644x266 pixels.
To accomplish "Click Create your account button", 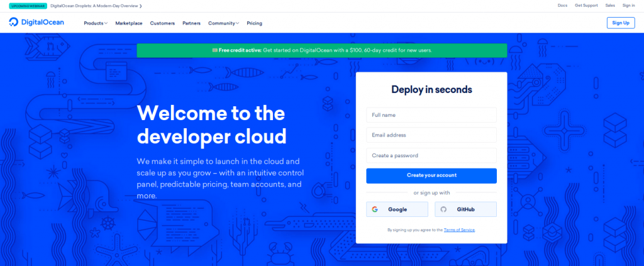I will point(431,175).
